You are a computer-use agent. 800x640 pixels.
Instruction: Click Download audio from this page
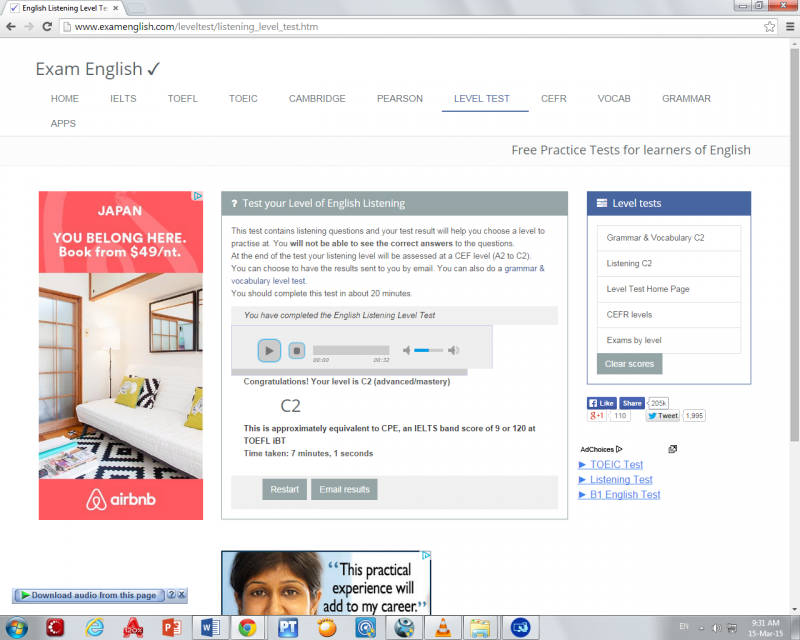tap(89, 595)
